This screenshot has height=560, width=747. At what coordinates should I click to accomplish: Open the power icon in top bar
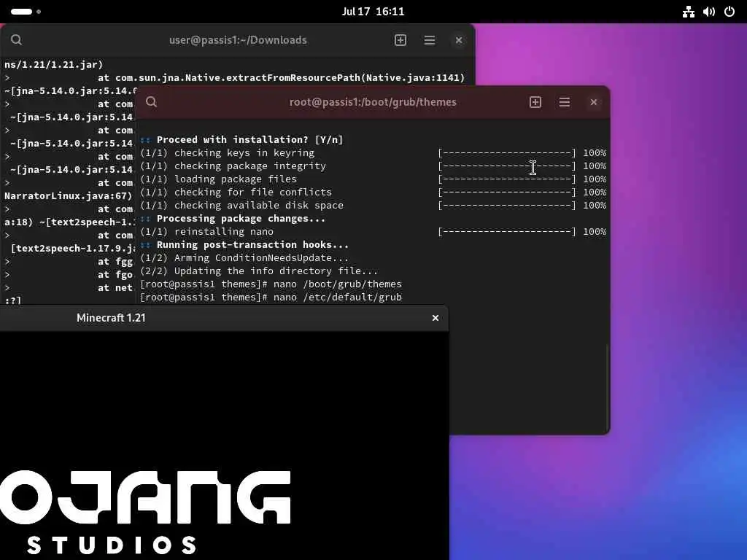pos(729,12)
